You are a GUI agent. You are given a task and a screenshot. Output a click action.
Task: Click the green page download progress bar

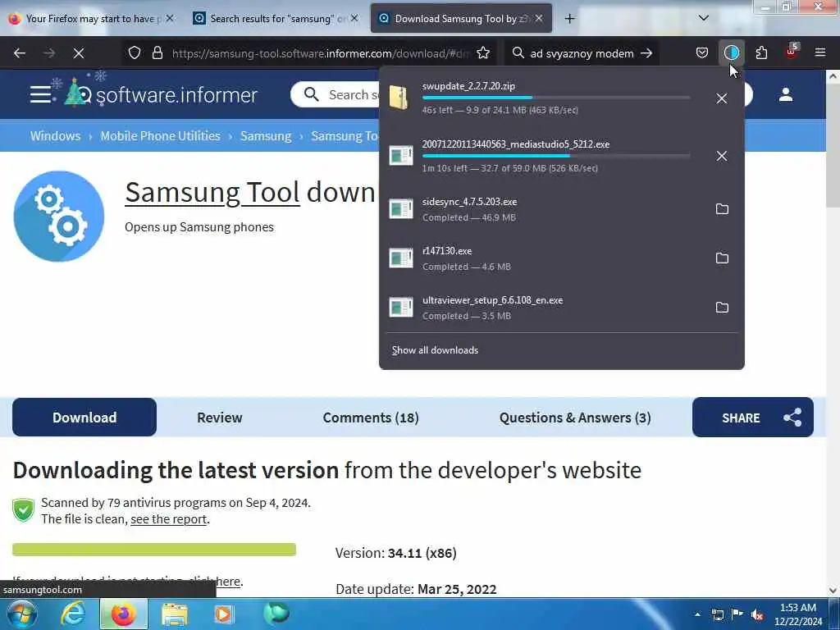click(154, 550)
